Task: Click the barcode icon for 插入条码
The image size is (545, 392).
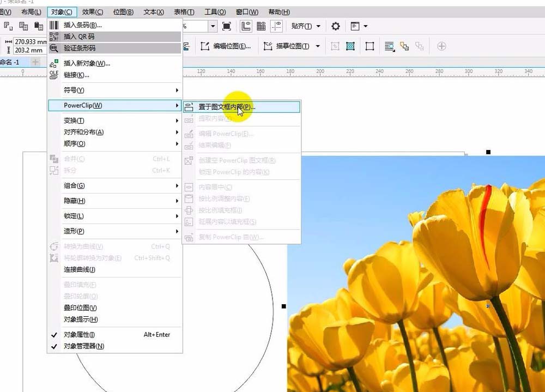Action: pyautogui.click(x=54, y=25)
